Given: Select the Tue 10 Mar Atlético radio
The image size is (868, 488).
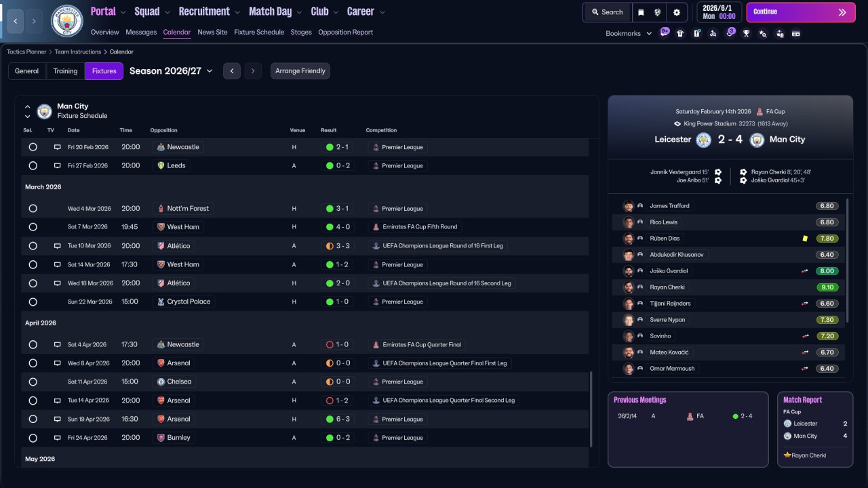Looking at the screenshot, I should [x=33, y=246].
